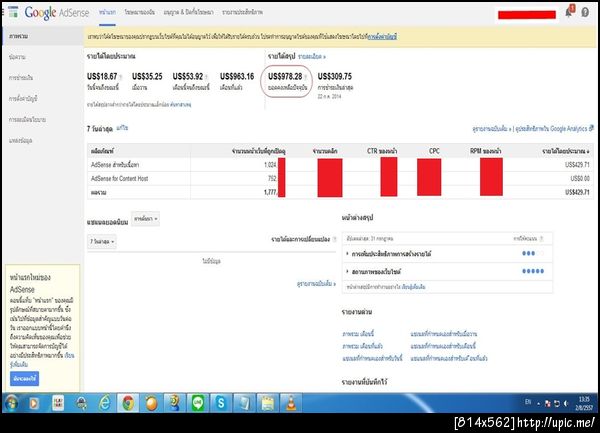Open the details link beside the finalized earnings heading
This screenshot has height=433, width=600.
[311, 57]
